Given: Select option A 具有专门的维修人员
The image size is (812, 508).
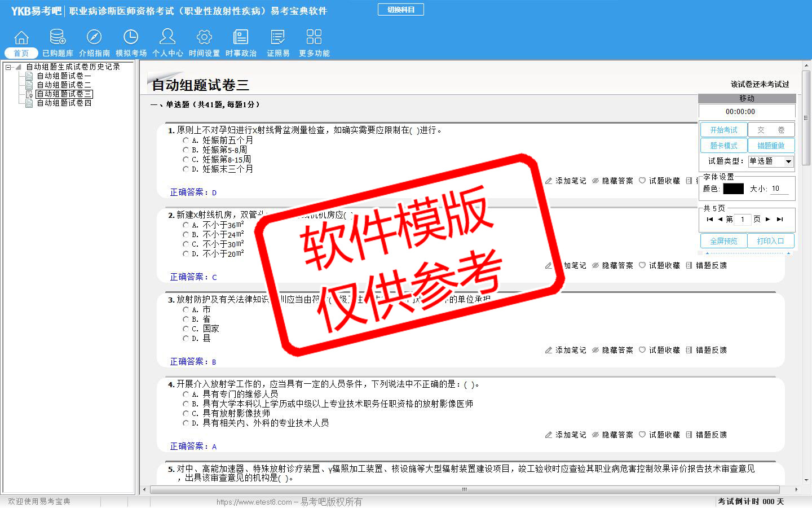Looking at the screenshot, I should click(x=186, y=394).
